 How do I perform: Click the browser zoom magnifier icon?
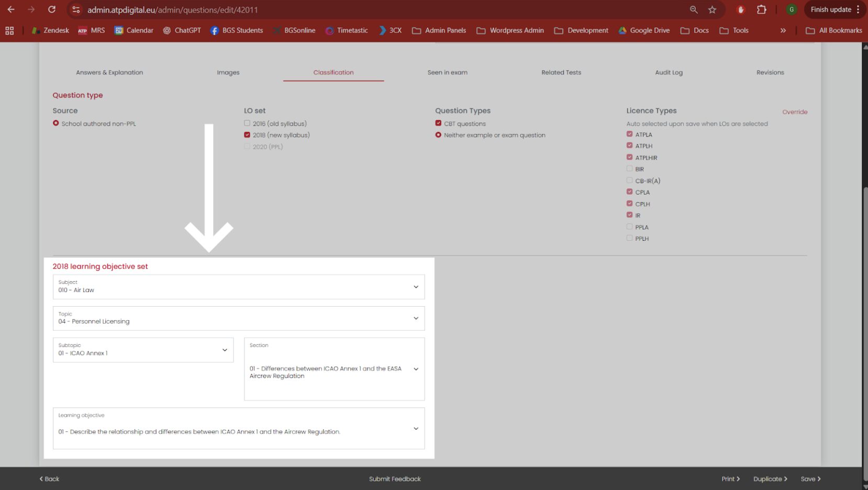point(694,9)
